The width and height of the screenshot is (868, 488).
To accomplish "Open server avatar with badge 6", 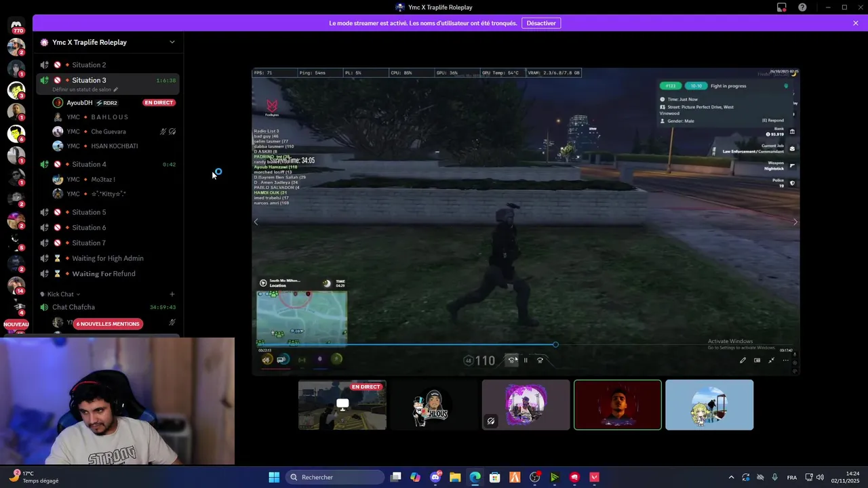I will [16, 134].
